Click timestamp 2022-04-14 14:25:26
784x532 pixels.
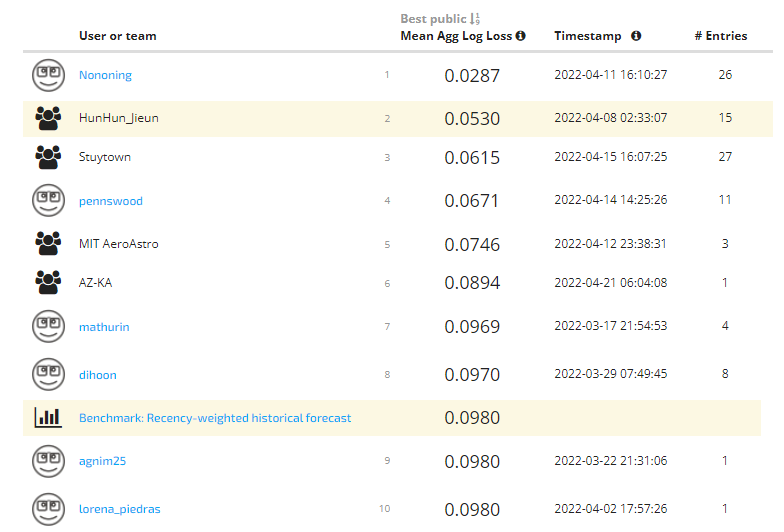[x=610, y=200]
